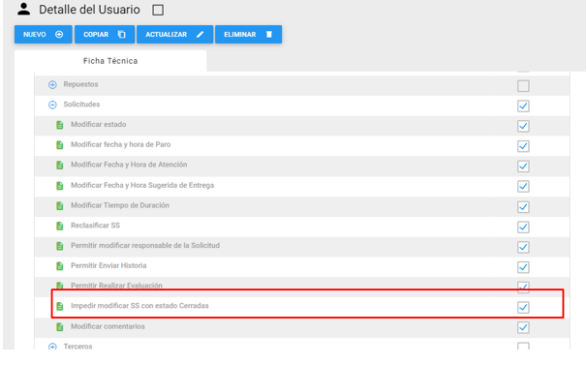Collapse the Solicitudes tree node
This screenshot has width=588, height=365.
52,105
